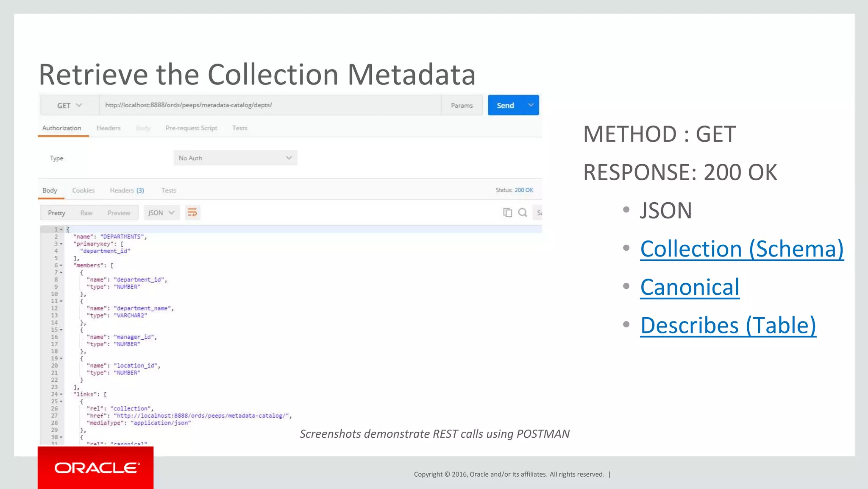Collapse the links array fold arrow

(x=61, y=394)
